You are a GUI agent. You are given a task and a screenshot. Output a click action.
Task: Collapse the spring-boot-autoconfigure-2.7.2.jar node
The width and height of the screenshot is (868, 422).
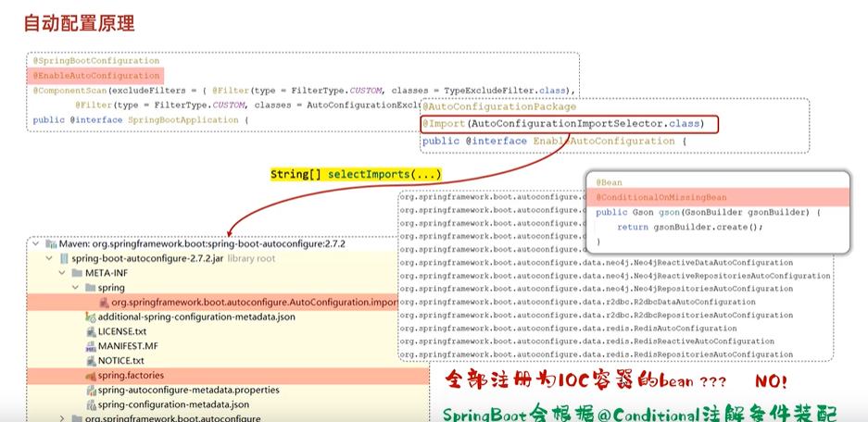coord(49,258)
